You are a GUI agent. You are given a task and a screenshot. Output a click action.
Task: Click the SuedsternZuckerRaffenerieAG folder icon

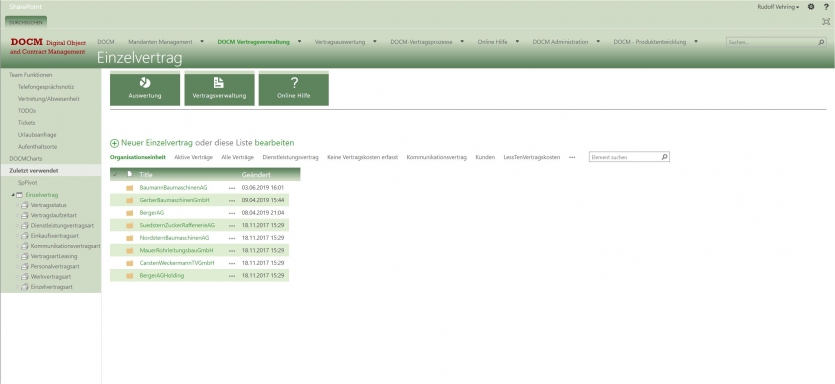pyautogui.click(x=129, y=226)
